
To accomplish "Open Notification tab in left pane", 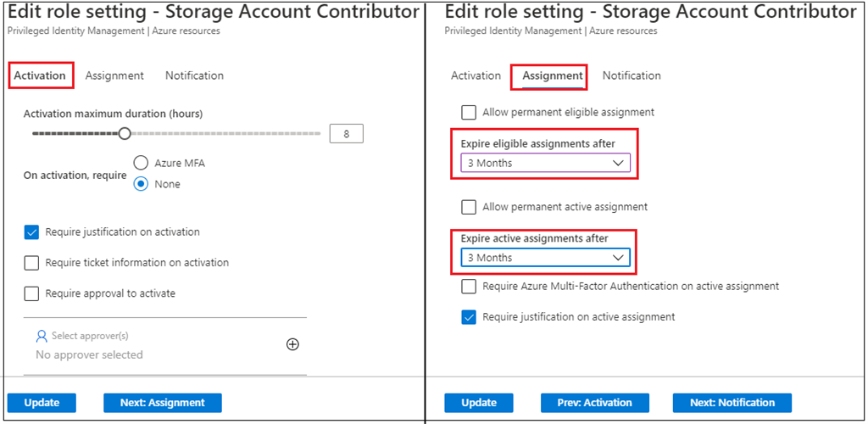I will 194,75.
